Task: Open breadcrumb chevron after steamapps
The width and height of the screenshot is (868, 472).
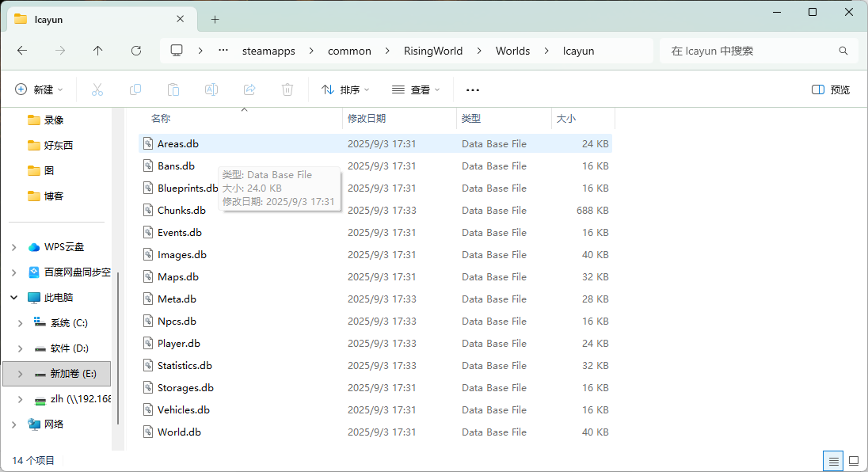Action: pyautogui.click(x=312, y=51)
